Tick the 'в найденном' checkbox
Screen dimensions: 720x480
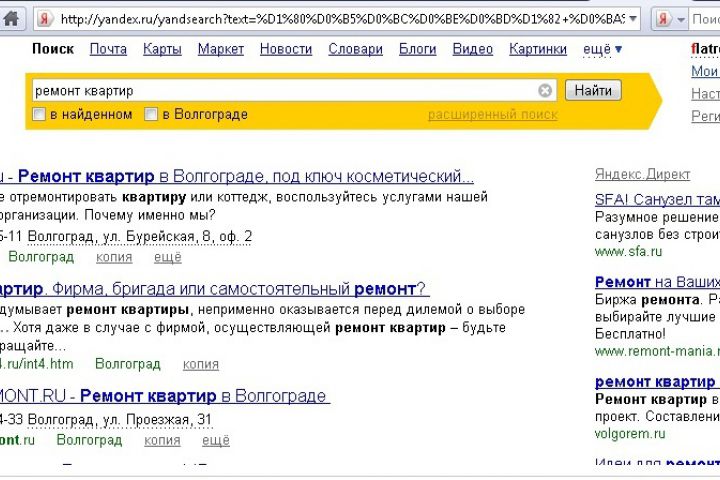coord(39,114)
